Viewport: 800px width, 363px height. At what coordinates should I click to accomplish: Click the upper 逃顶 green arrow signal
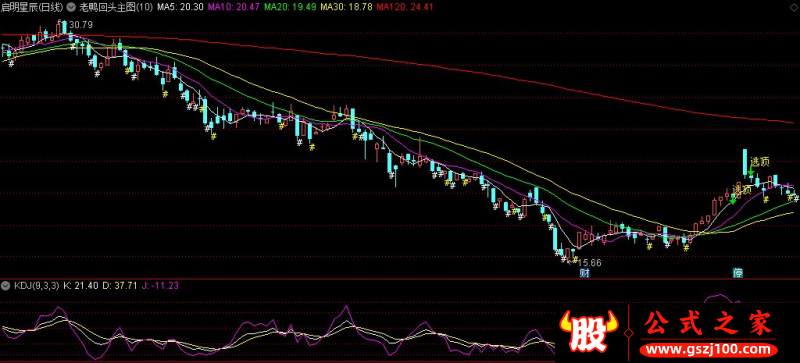(x=752, y=171)
